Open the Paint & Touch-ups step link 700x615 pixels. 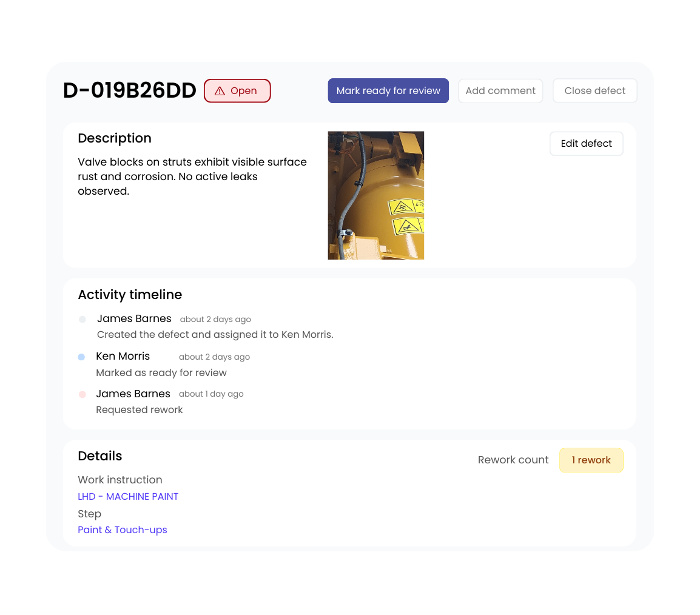coord(123,529)
